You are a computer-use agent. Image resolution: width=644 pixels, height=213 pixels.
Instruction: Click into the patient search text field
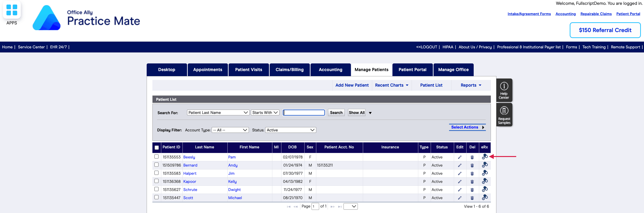point(304,113)
